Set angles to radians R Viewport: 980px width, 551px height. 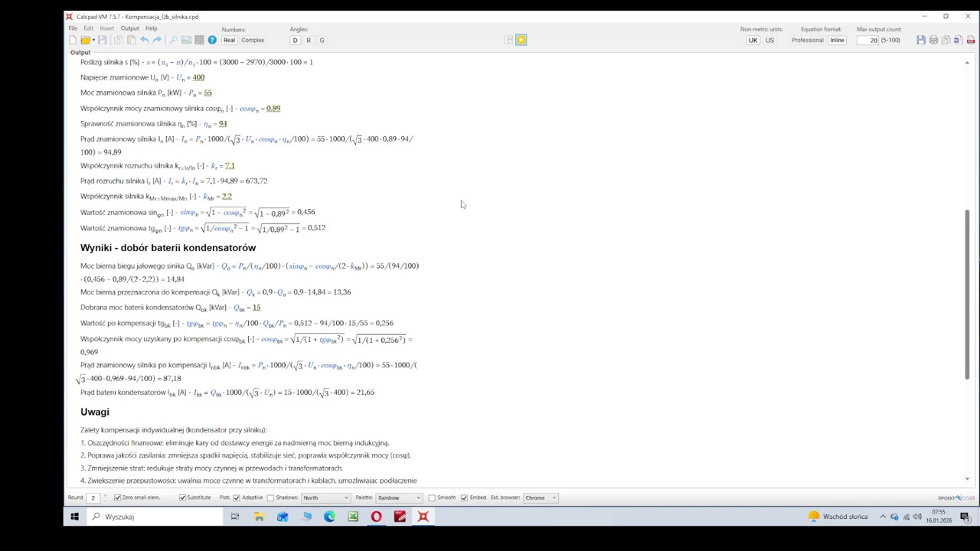point(309,40)
